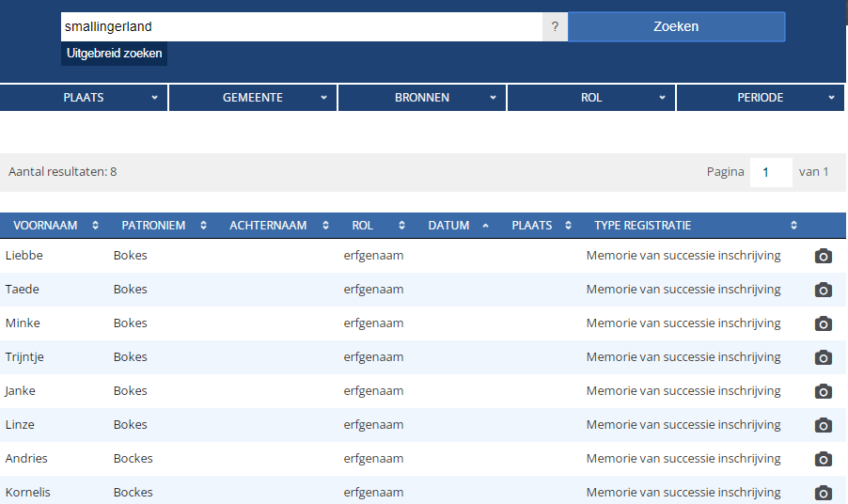848x504 pixels.
Task: Expand the PLAATS filter dropdown
Action: 84,98
